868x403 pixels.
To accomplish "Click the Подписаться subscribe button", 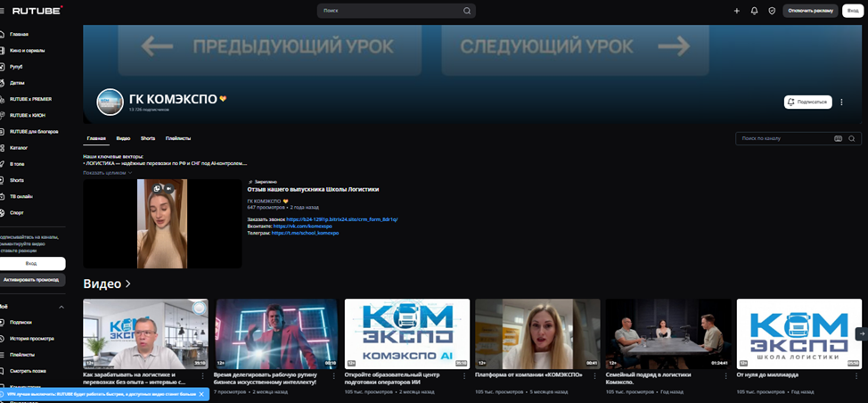I will pos(807,102).
